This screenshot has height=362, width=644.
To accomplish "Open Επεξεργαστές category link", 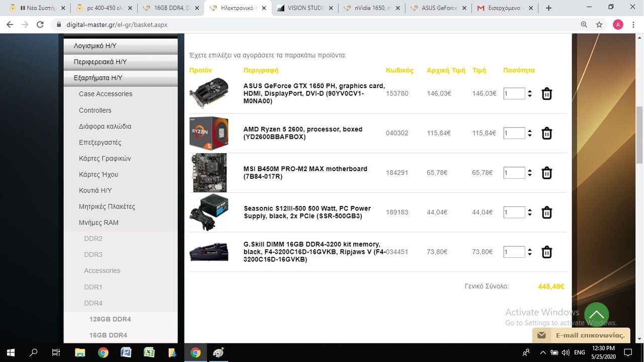I will pyautogui.click(x=100, y=142).
